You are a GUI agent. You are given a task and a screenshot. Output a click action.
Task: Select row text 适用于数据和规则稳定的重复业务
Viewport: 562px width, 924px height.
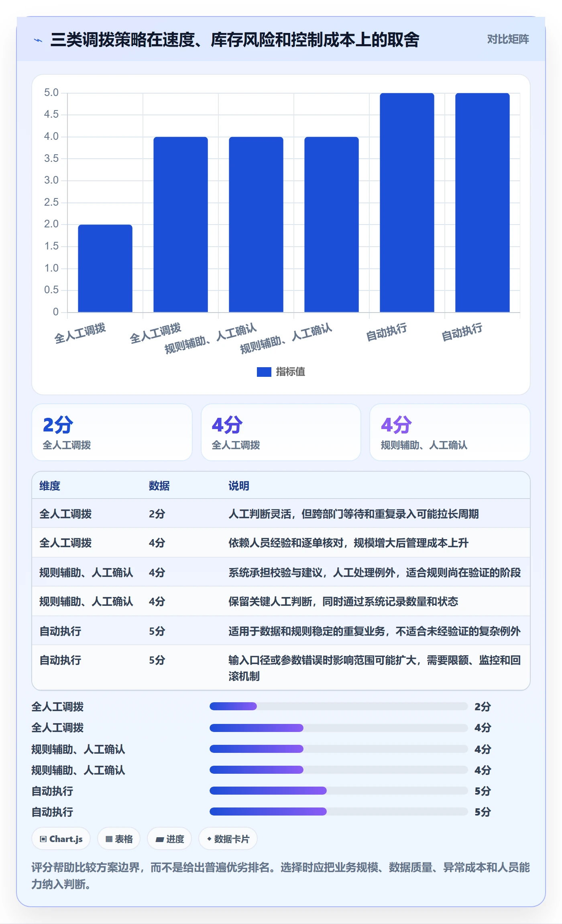click(307, 632)
